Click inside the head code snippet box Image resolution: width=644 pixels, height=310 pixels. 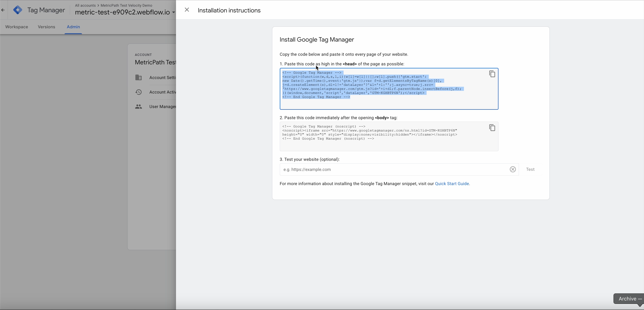[x=389, y=89]
